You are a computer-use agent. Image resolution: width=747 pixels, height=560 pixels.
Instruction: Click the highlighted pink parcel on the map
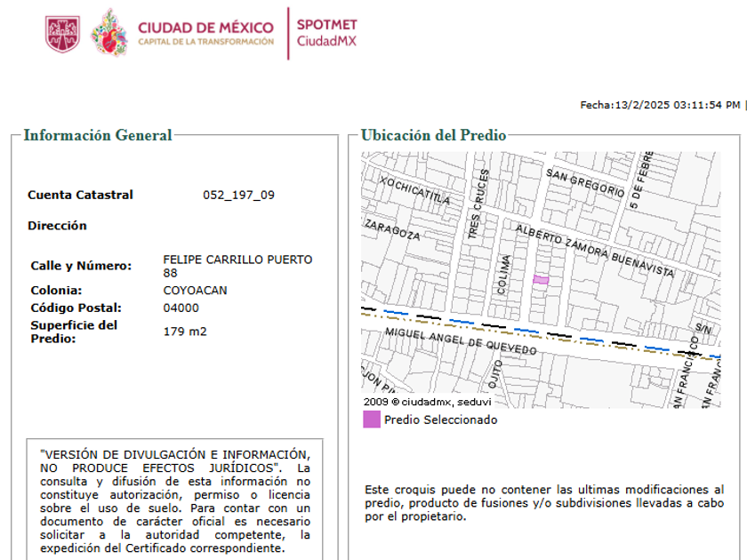click(541, 280)
